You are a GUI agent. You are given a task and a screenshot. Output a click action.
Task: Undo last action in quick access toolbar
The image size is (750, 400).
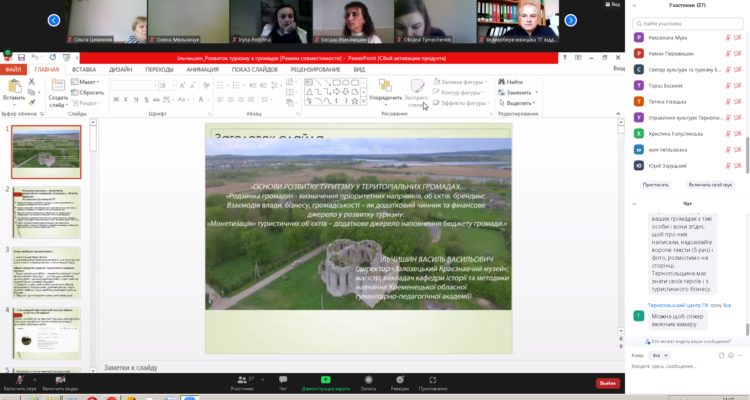point(34,57)
